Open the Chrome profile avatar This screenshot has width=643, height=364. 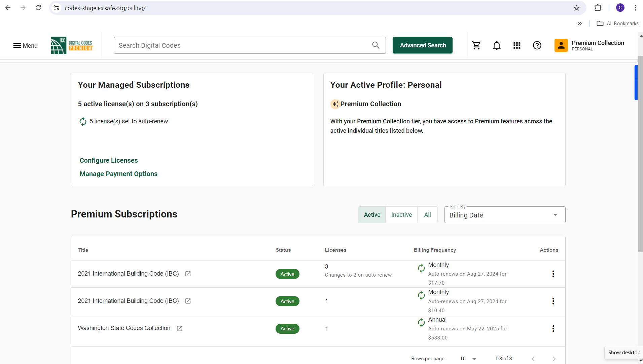tap(620, 8)
